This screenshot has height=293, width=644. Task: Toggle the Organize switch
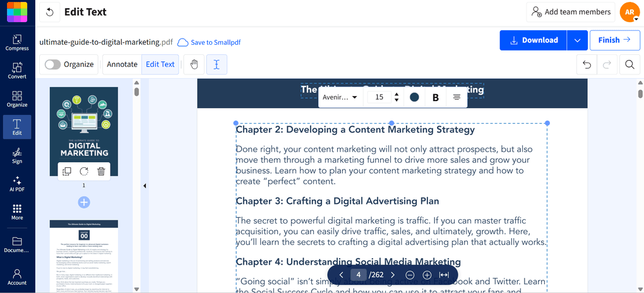(x=52, y=64)
